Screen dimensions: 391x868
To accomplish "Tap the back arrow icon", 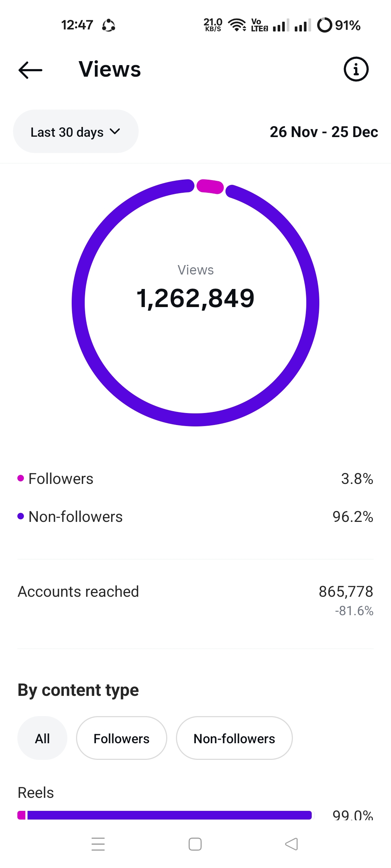I will 30,70.
